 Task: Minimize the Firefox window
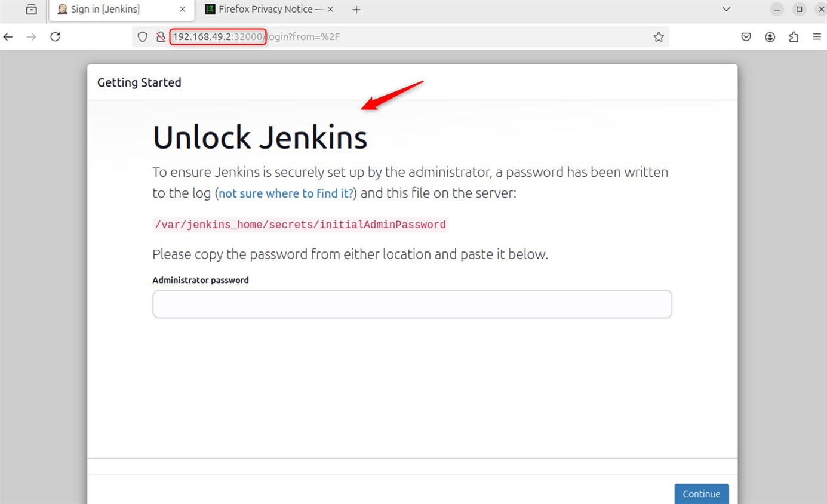[776, 10]
